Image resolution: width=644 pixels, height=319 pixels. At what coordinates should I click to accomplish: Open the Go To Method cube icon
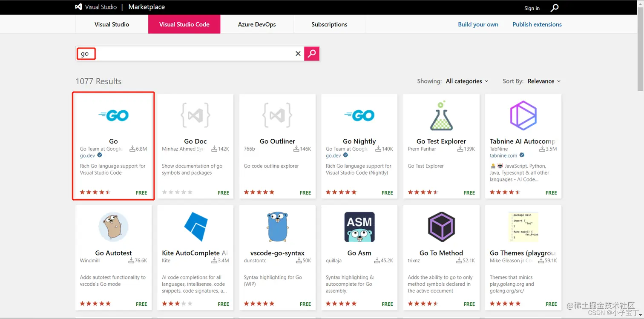click(441, 227)
